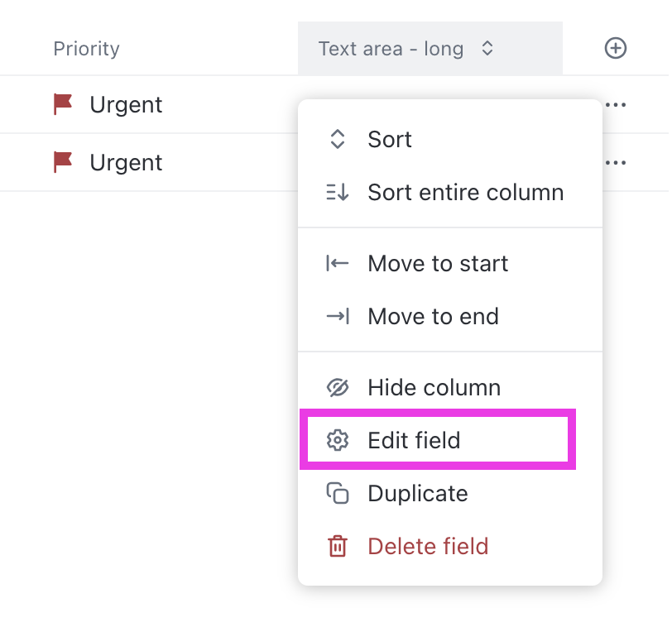The height and width of the screenshot is (627, 672).
Task: Select Edit field menu item
Action: click(x=438, y=439)
